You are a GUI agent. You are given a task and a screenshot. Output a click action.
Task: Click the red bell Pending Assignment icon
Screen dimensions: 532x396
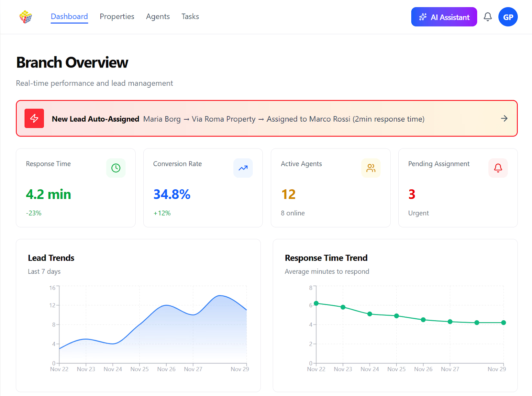pyautogui.click(x=498, y=168)
